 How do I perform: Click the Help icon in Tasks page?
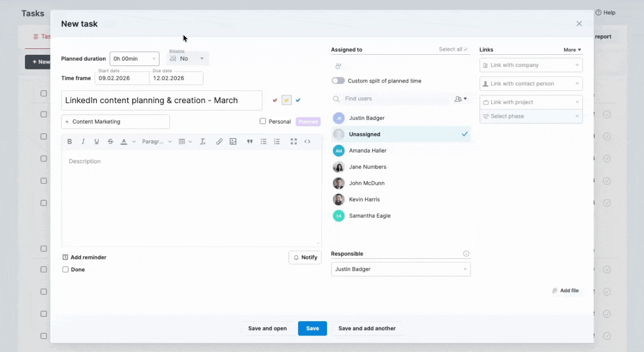click(598, 13)
